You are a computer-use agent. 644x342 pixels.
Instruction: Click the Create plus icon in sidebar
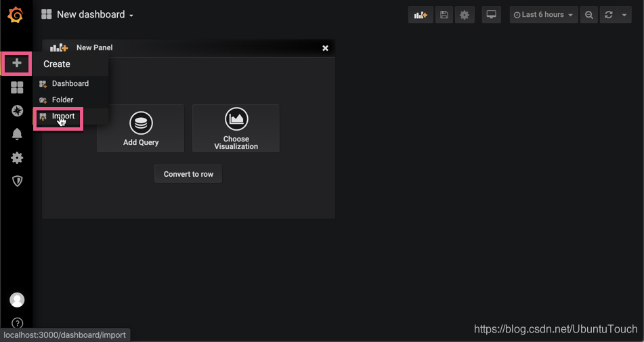[17, 63]
